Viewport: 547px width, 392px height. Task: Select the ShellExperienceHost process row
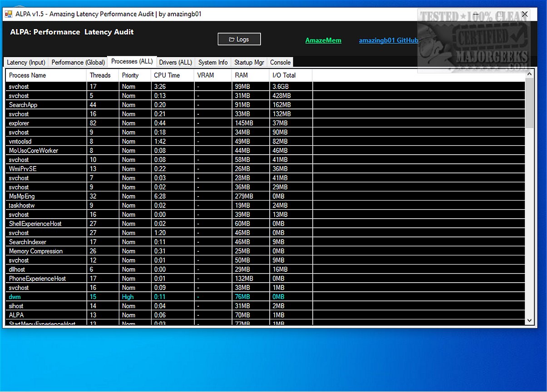(x=266, y=224)
